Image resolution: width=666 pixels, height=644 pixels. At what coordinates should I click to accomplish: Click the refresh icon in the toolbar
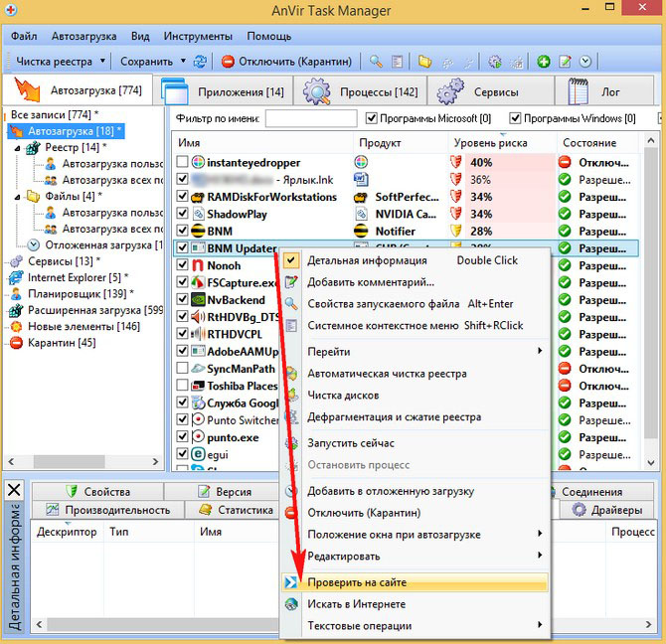point(201,62)
